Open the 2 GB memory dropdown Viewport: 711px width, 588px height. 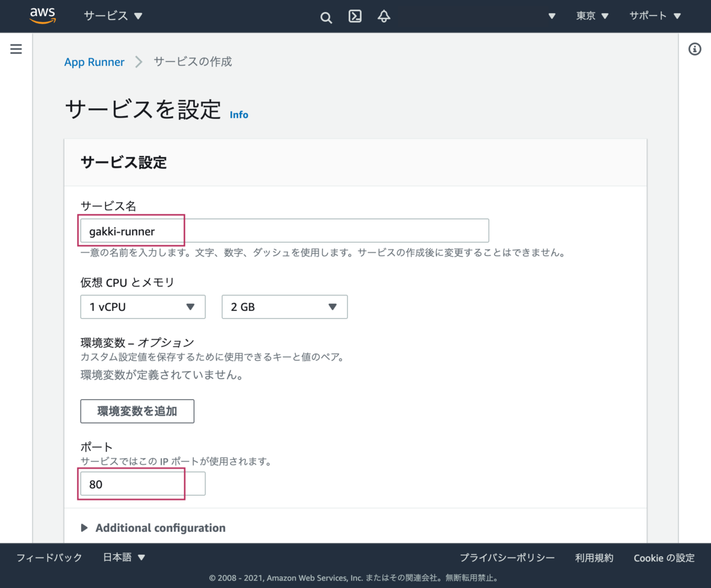click(x=284, y=307)
